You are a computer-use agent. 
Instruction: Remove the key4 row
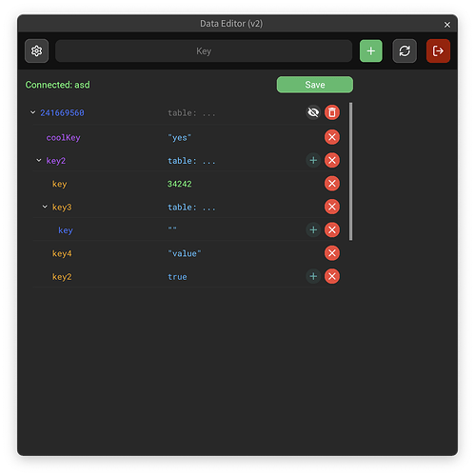pyautogui.click(x=332, y=253)
